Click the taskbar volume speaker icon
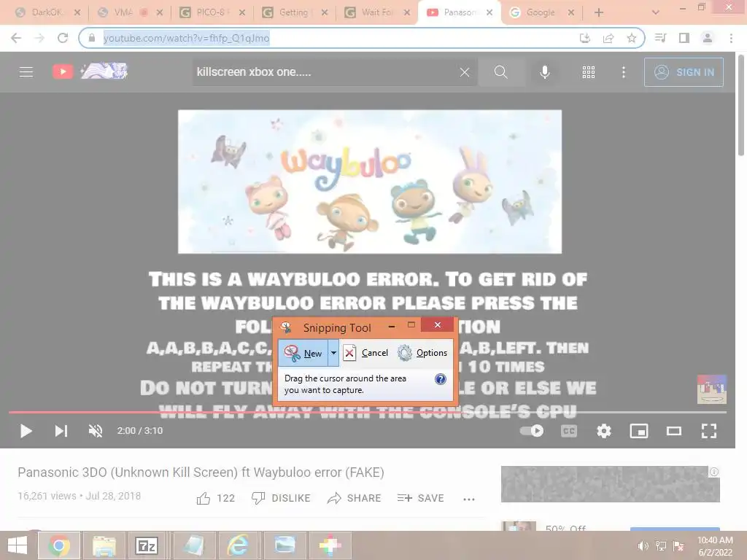The height and width of the screenshot is (560, 747). pos(643,546)
